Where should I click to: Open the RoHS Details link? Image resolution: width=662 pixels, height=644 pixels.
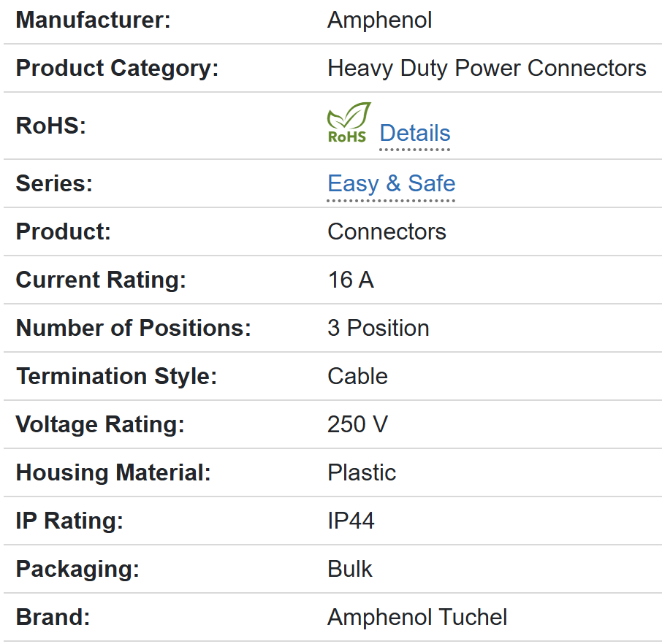[415, 134]
